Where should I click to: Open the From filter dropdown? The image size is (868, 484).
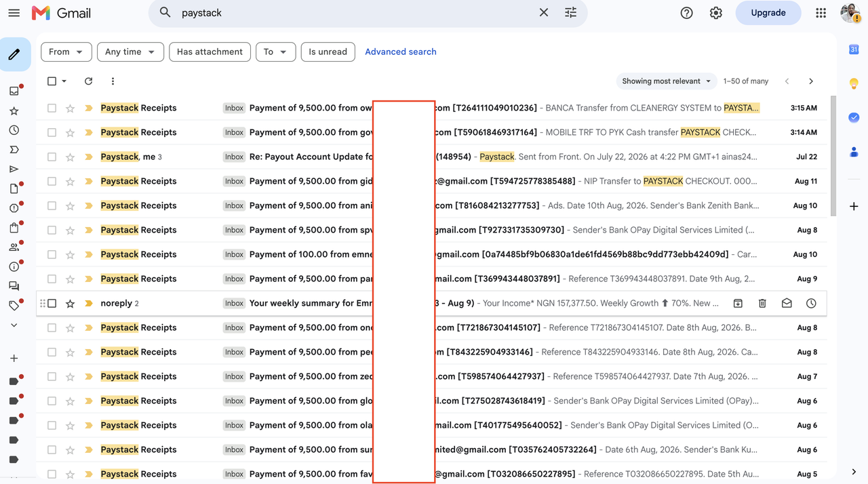(x=66, y=52)
